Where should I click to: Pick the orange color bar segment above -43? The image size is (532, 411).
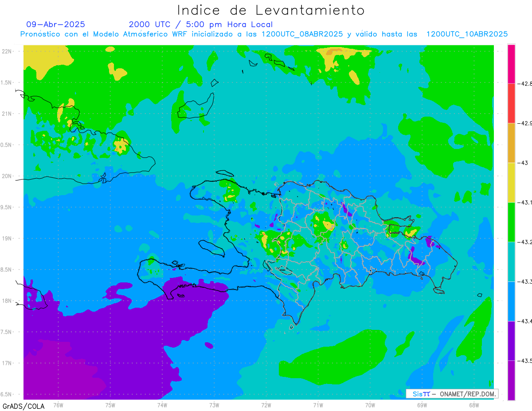pyautogui.click(x=511, y=143)
